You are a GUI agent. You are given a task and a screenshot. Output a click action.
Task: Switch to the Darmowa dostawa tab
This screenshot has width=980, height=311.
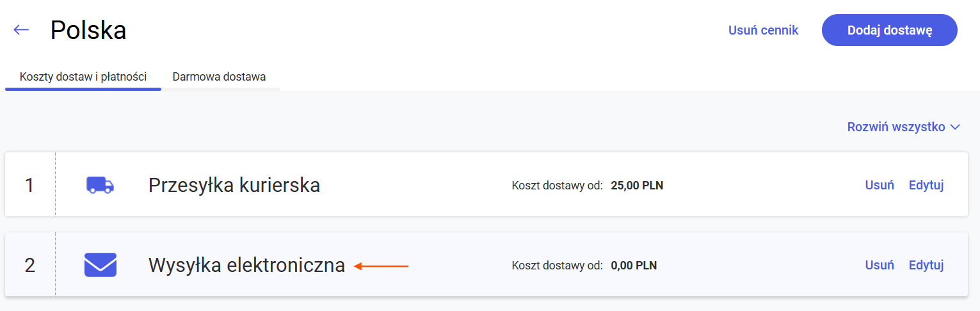click(x=219, y=77)
